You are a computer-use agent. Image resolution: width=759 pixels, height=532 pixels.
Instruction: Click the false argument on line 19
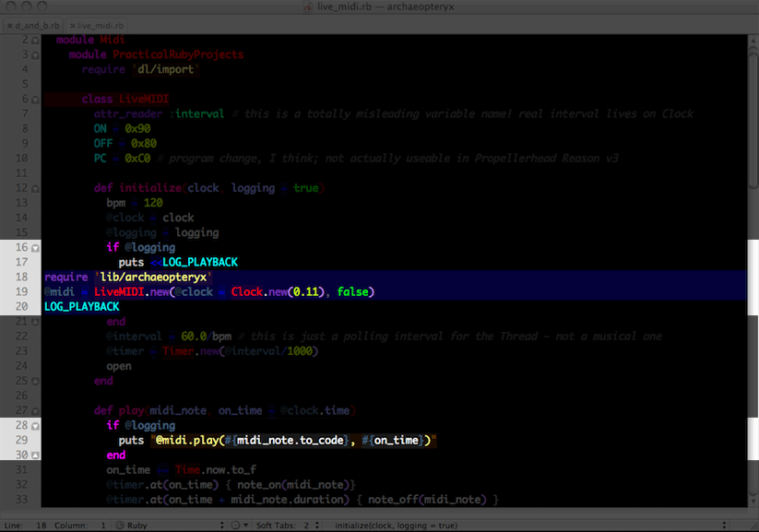[x=353, y=292]
